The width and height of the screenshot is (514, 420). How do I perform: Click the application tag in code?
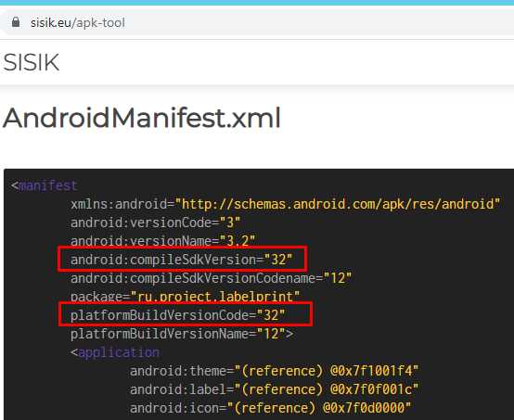tap(115, 352)
